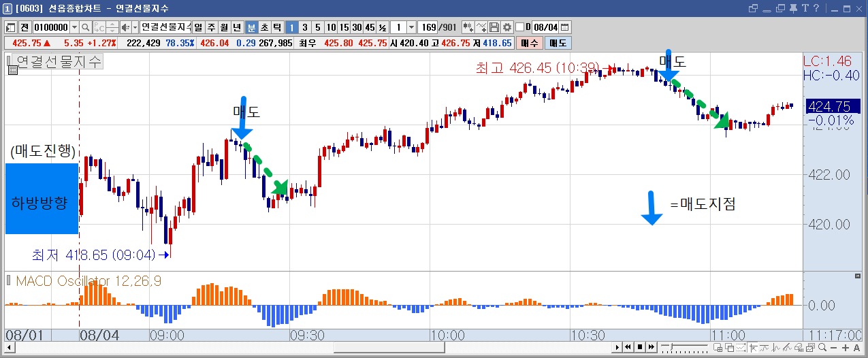
Task: Choose the 5 minute interval
Action: [x=318, y=27]
